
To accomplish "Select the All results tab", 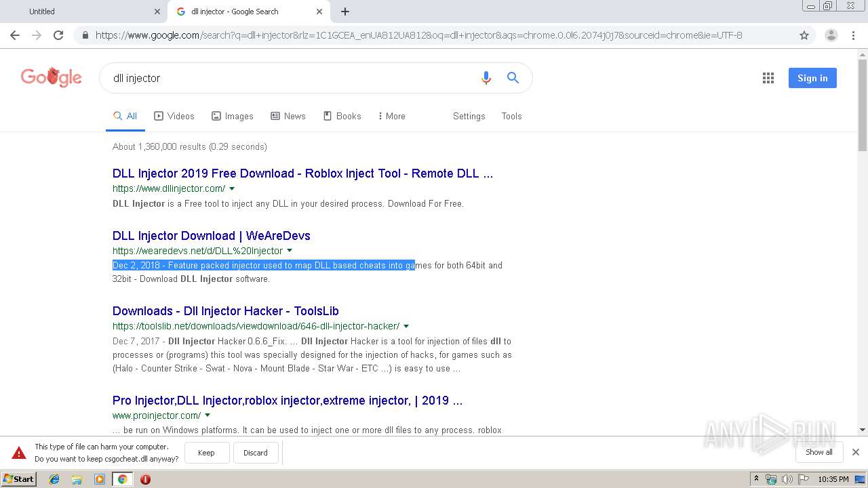I will [125, 116].
